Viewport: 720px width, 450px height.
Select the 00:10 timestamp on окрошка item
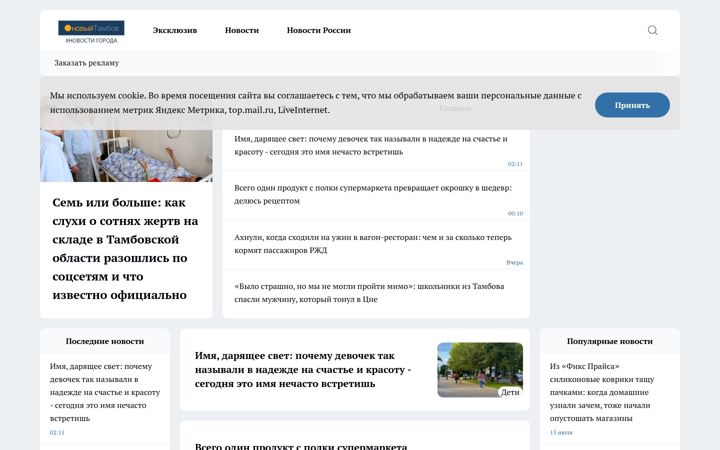[x=515, y=214]
